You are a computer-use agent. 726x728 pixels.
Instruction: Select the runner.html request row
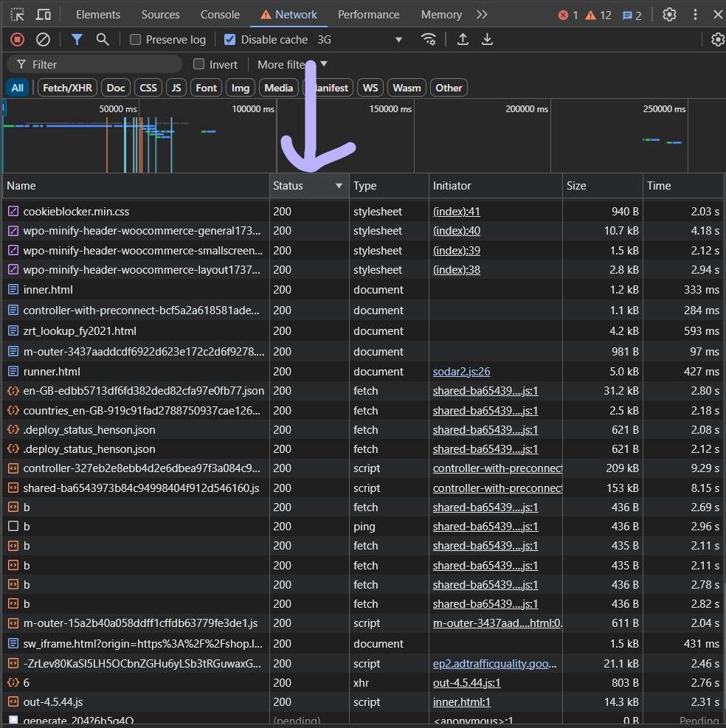pyautogui.click(x=363, y=372)
